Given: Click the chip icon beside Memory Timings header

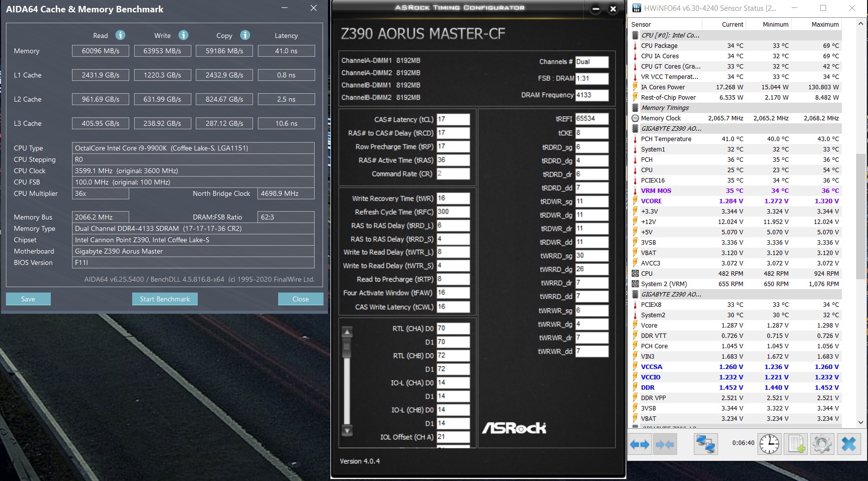Looking at the screenshot, I should [x=635, y=108].
